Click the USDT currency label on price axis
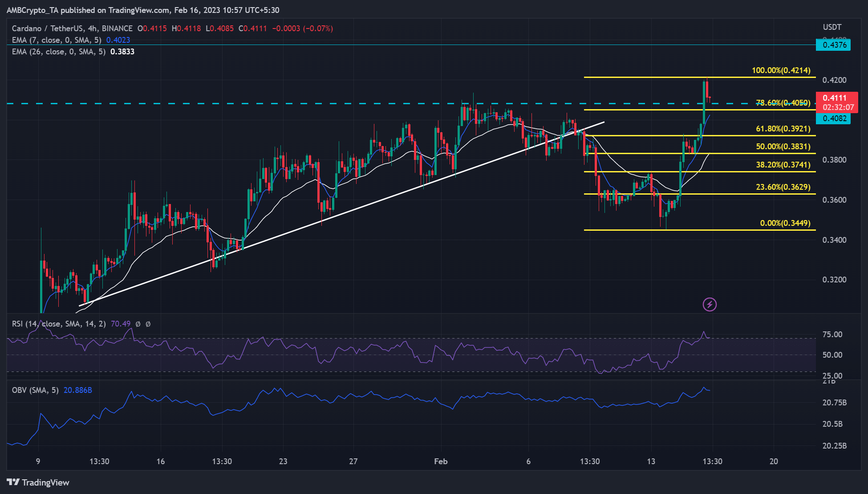The width and height of the screenshot is (868, 494). click(832, 27)
